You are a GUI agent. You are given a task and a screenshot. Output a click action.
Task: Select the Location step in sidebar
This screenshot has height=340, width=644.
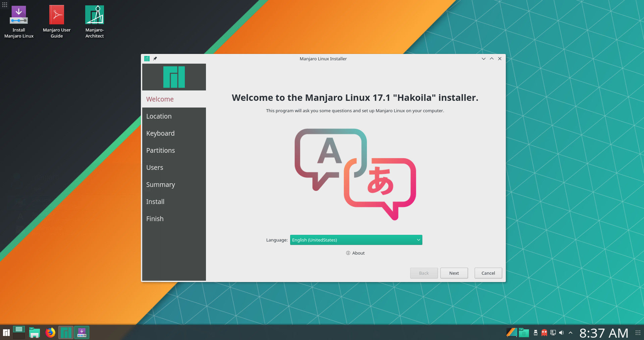pos(174,116)
